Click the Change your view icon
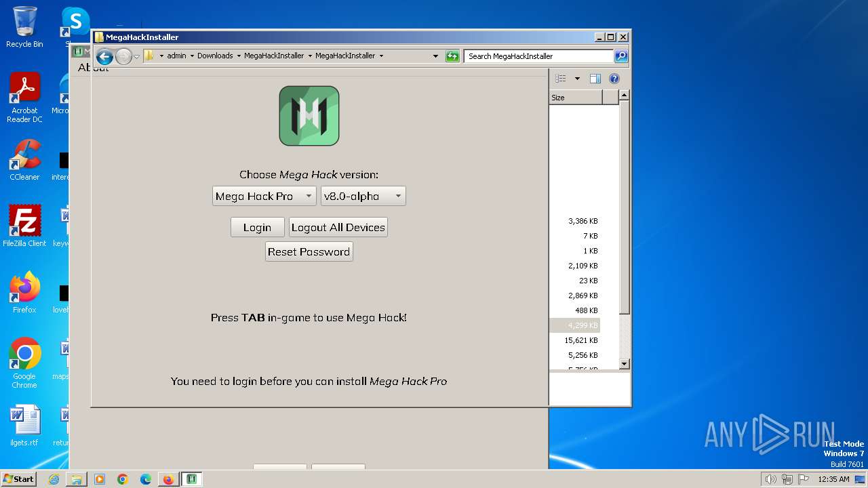 (561, 79)
